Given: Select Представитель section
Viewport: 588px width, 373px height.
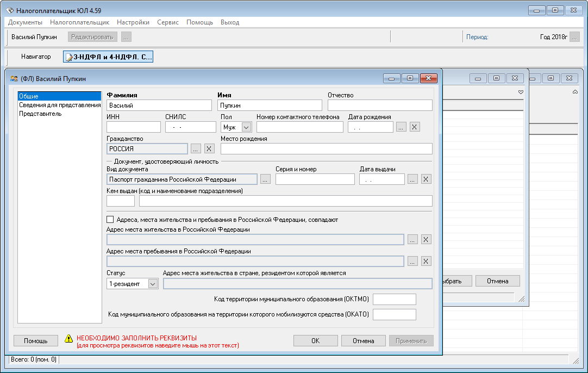Looking at the screenshot, I should point(41,114).
